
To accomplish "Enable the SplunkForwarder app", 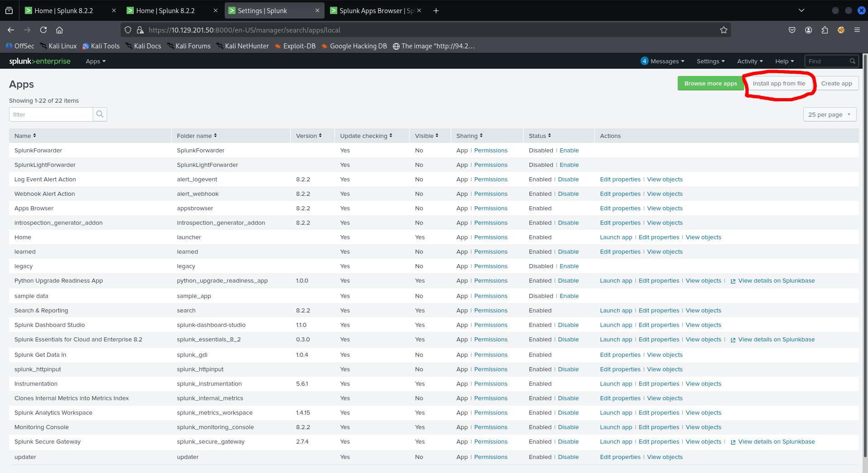I will click(569, 150).
